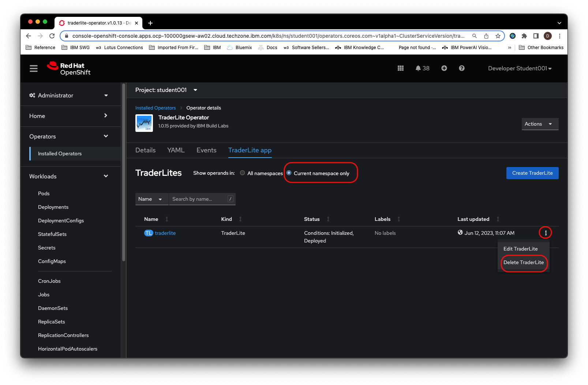The width and height of the screenshot is (588, 385).
Task: Go to Installed Operators breadcrumb link
Action: tap(156, 108)
